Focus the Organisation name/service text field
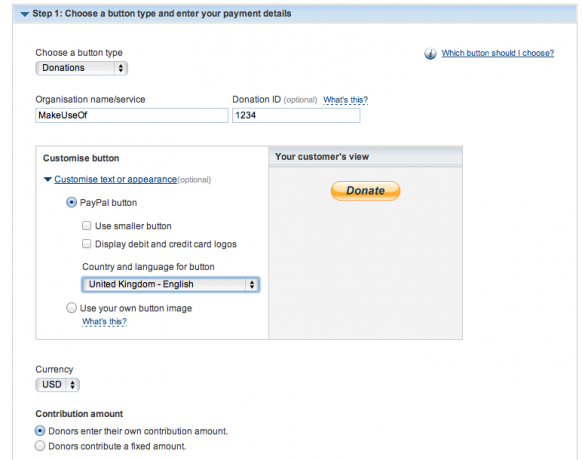Viewport: 582px width, 460px height. point(132,115)
